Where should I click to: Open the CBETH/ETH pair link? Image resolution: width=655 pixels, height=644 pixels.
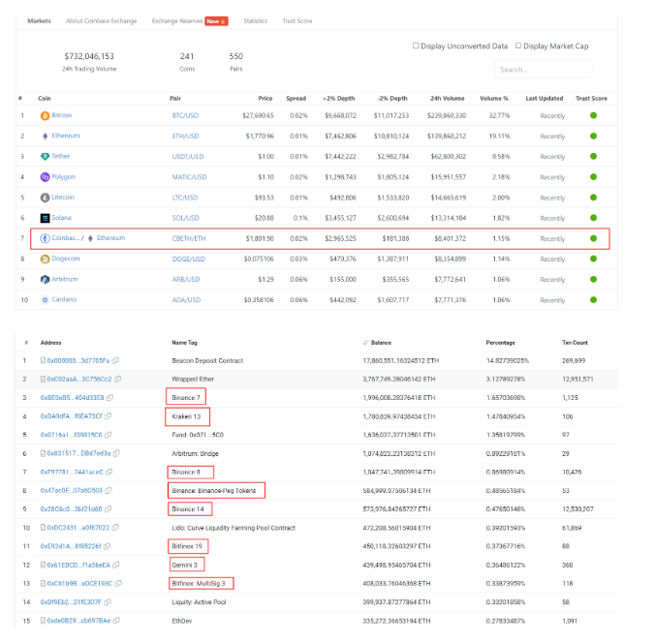coord(189,238)
